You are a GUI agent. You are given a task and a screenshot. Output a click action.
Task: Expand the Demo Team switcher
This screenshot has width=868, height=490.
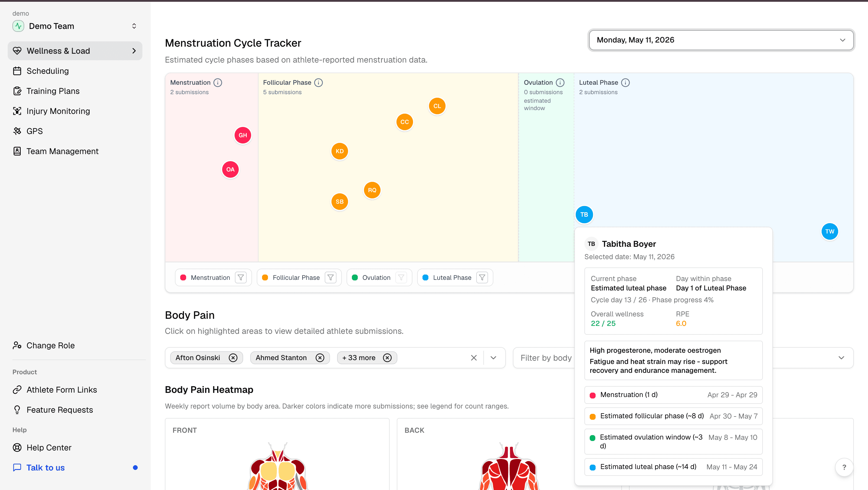[75, 26]
